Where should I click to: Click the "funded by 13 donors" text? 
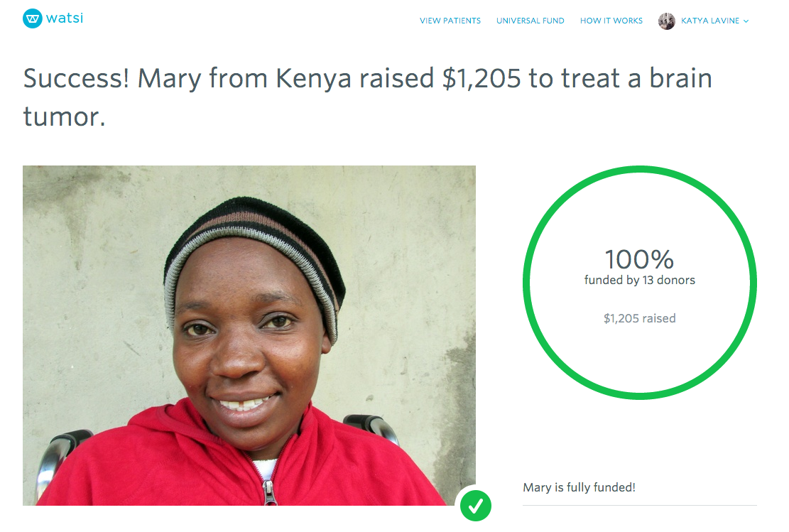pyautogui.click(x=639, y=280)
